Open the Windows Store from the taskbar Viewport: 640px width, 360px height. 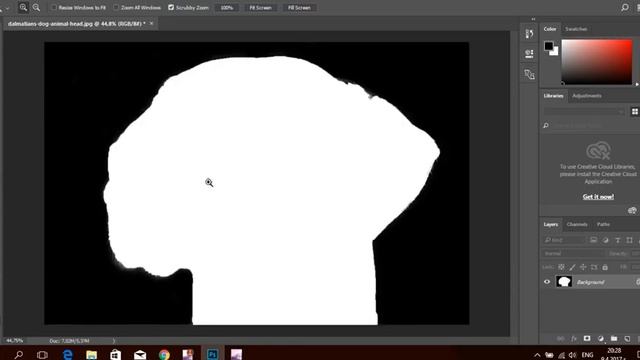[x=116, y=354]
